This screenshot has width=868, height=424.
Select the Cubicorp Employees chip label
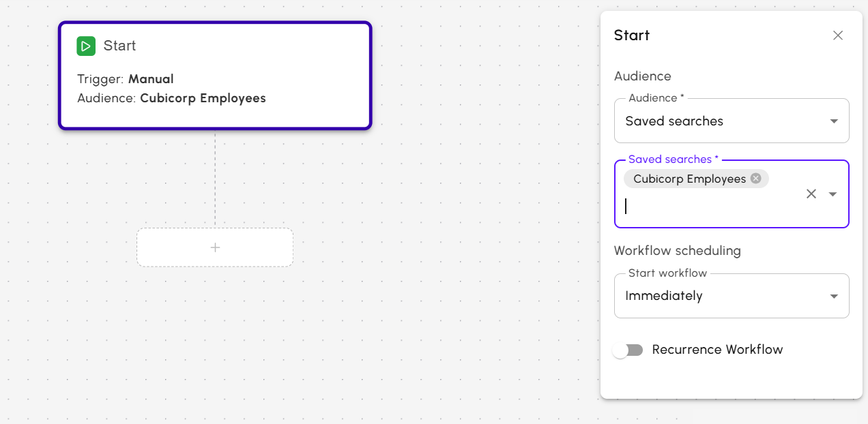click(689, 179)
